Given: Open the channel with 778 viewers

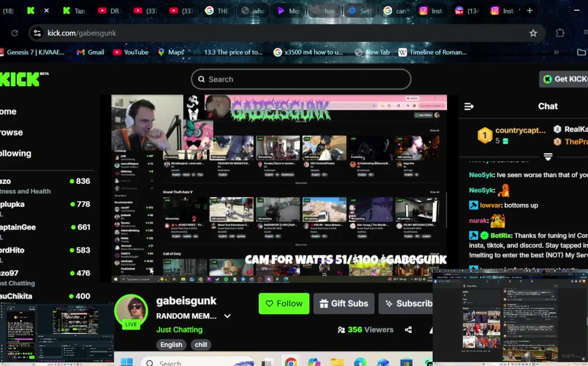Looking at the screenshot, I should coord(45,208).
